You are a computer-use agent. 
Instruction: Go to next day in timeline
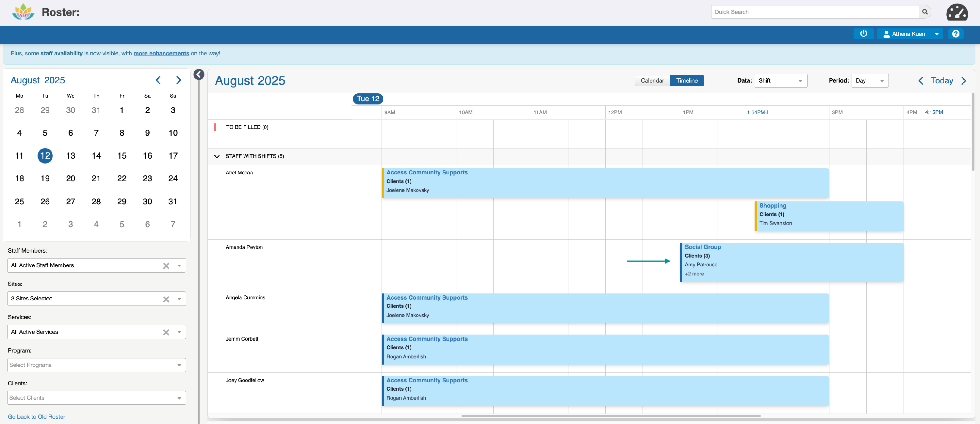pyautogui.click(x=964, y=81)
